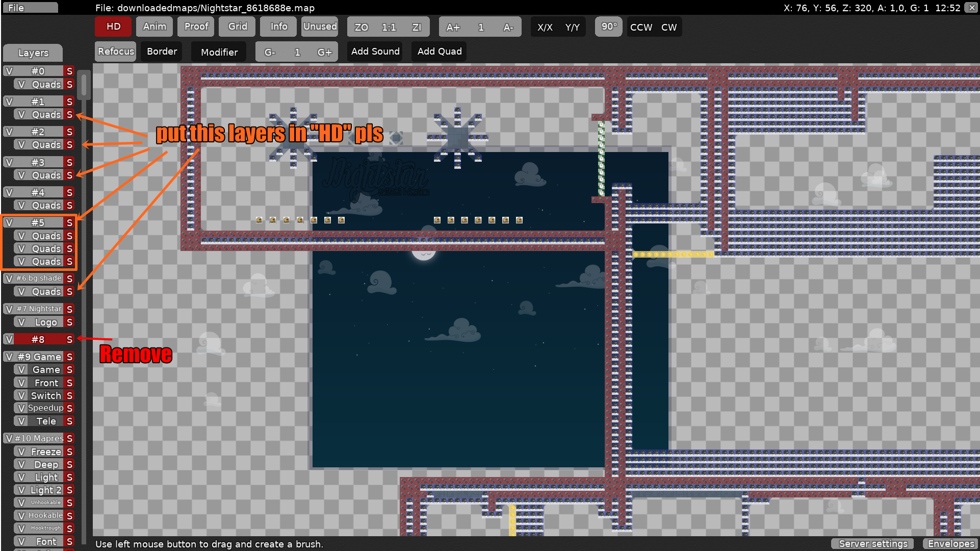Toggle visibility of group #8
The width and height of the screenshot is (980, 551).
click(9, 339)
